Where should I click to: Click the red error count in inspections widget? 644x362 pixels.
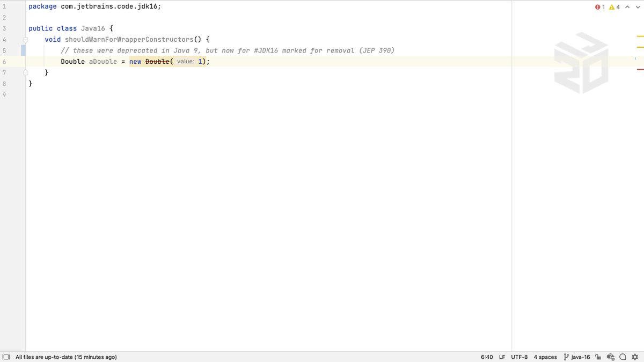599,7
